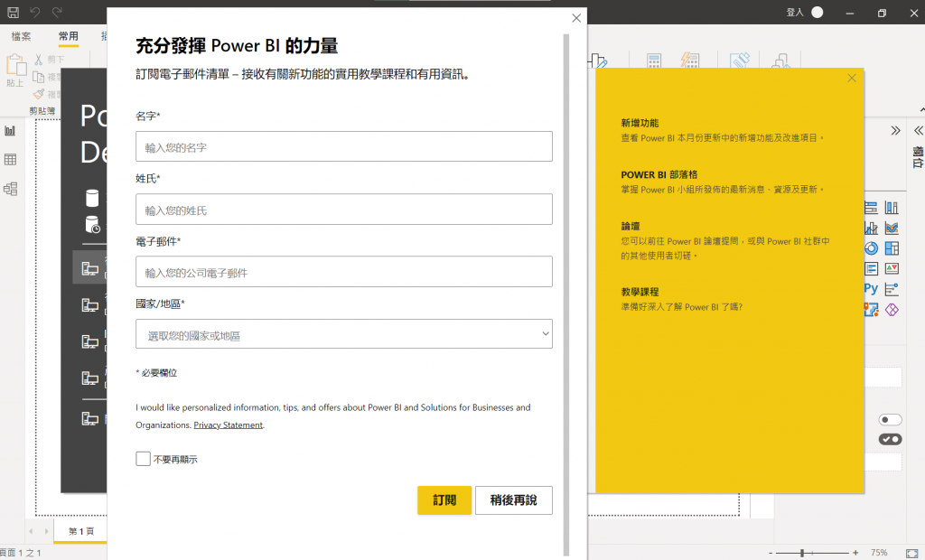Select the line and column chart visual
The height and width of the screenshot is (560, 925).
[x=871, y=228]
